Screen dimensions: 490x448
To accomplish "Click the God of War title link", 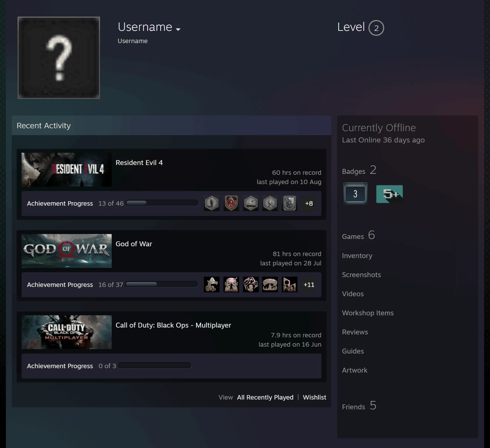I will pos(134,244).
